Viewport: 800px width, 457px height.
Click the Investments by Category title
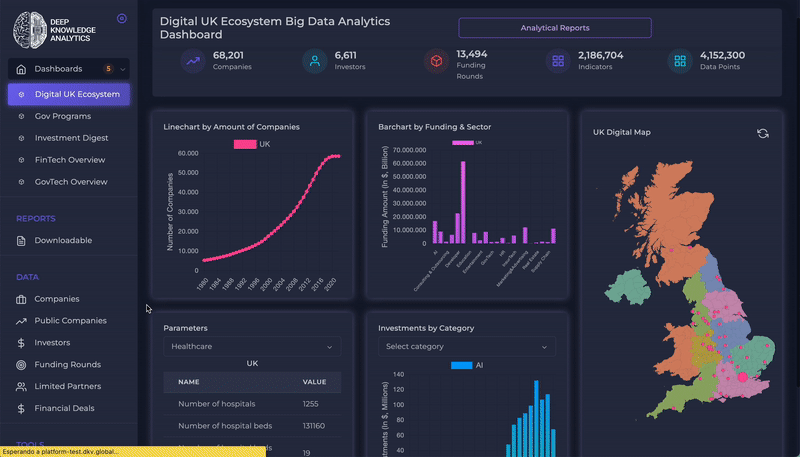click(x=426, y=328)
